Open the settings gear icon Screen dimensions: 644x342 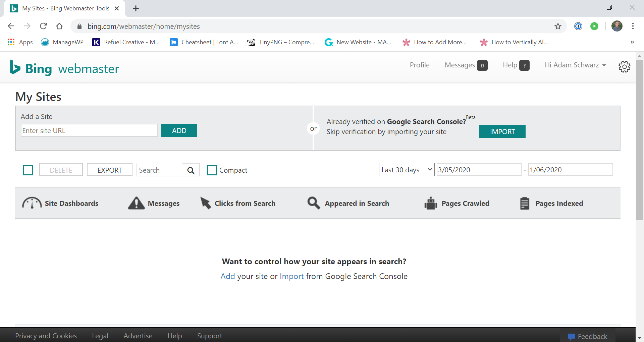point(624,66)
